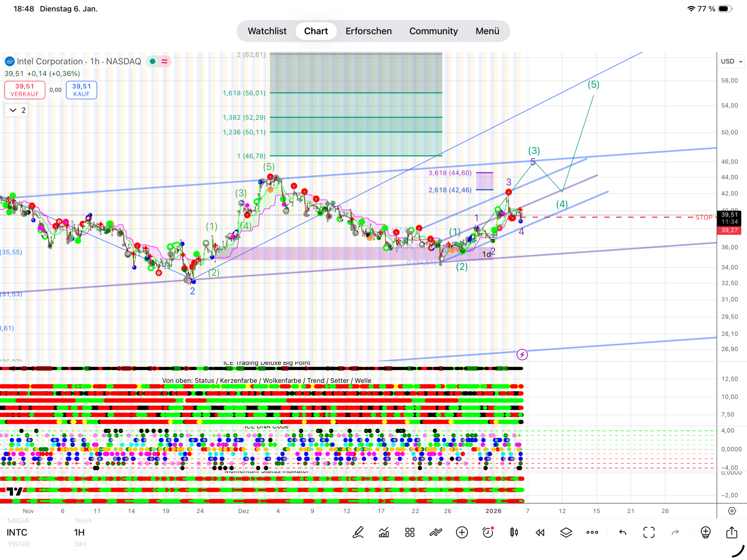Open the Community tab
This screenshot has height=560, width=747.
[x=433, y=31]
